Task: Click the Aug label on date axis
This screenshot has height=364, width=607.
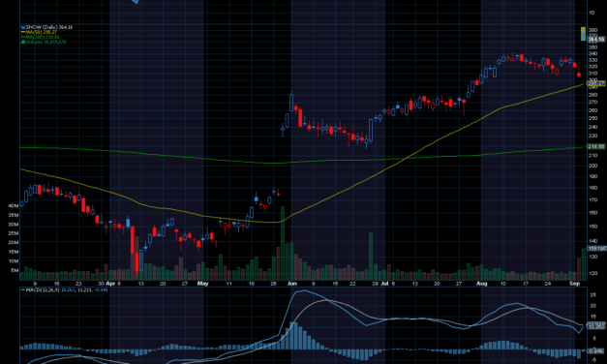Action: tap(481, 284)
